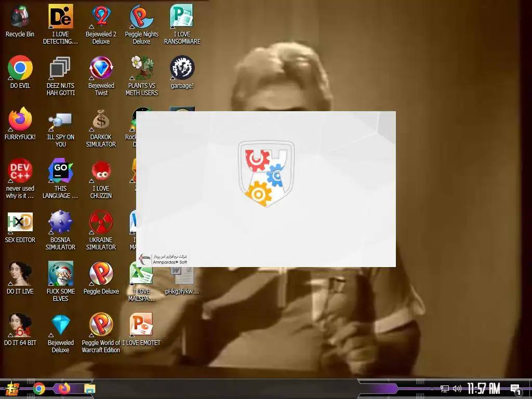The width and height of the screenshot is (532, 399).
Task: Click the network tray icon
Action: click(445, 389)
